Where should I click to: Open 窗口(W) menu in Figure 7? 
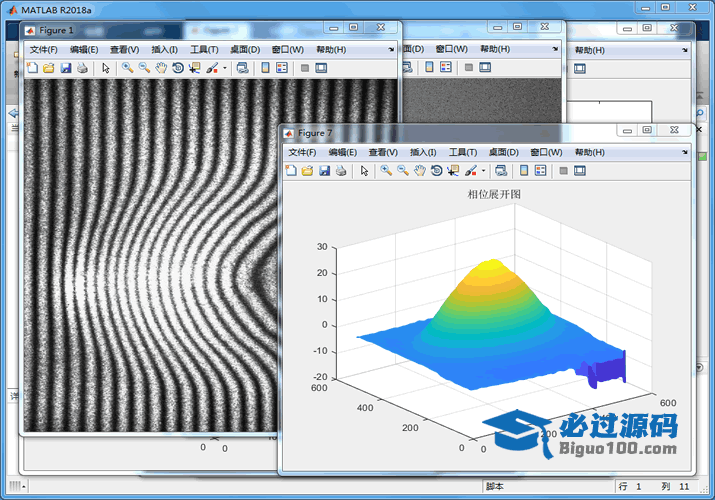pyautogui.click(x=546, y=152)
